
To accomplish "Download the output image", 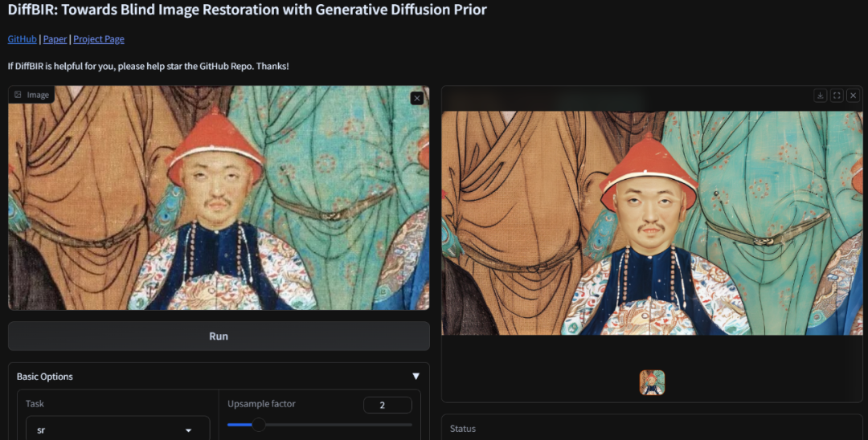I will tap(821, 96).
